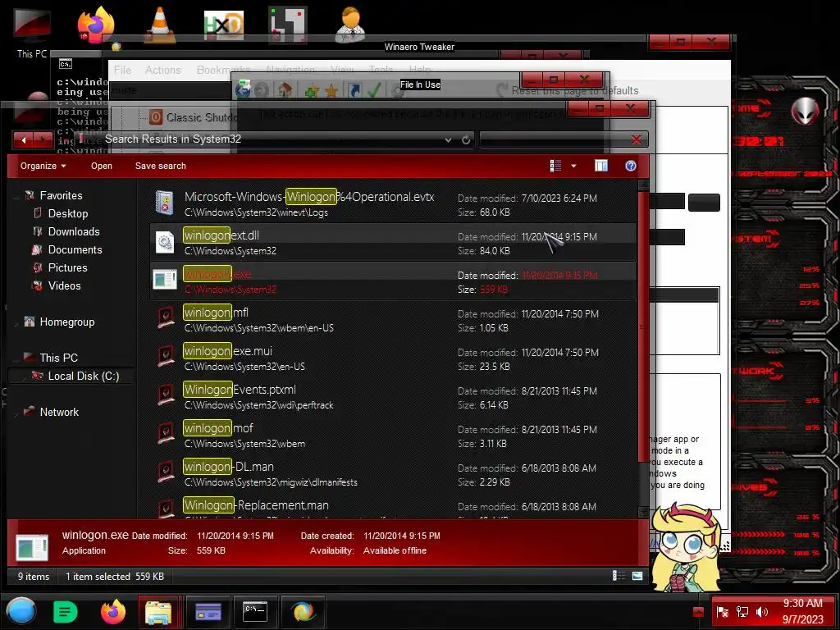840x630 pixels.
Task: Go forward in the Explorer window
Action: [x=43, y=139]
